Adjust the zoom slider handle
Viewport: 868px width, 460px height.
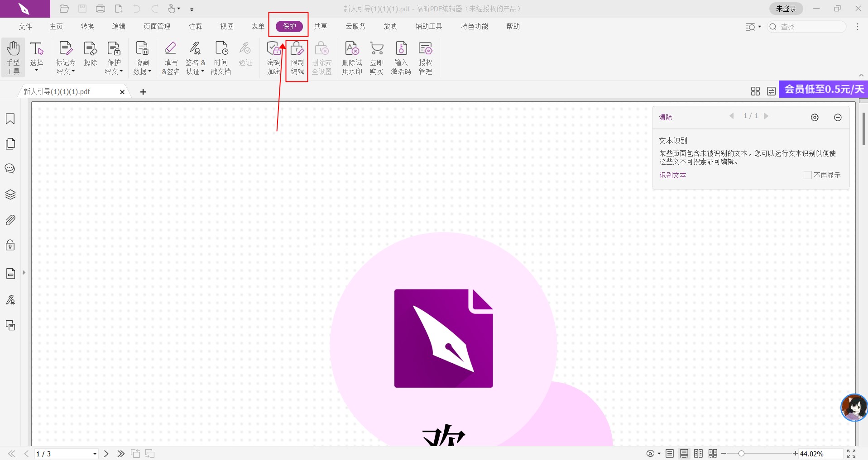[x=741, y=454]
